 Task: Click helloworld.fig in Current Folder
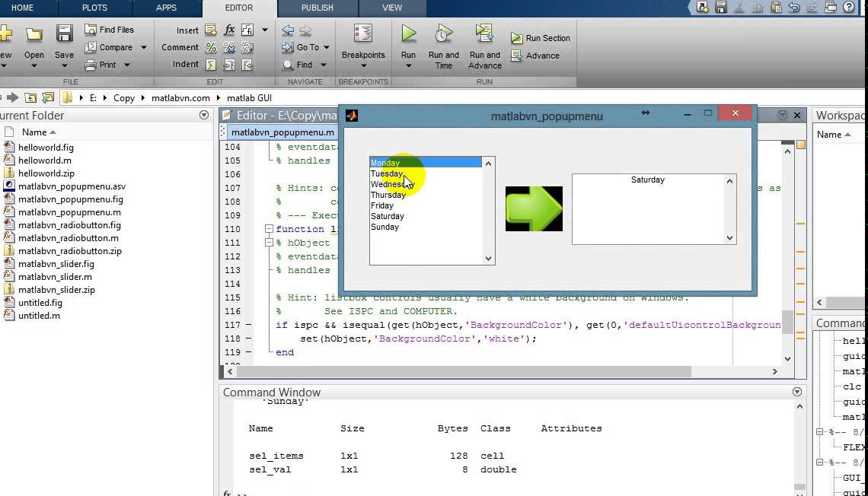point(46,148)
